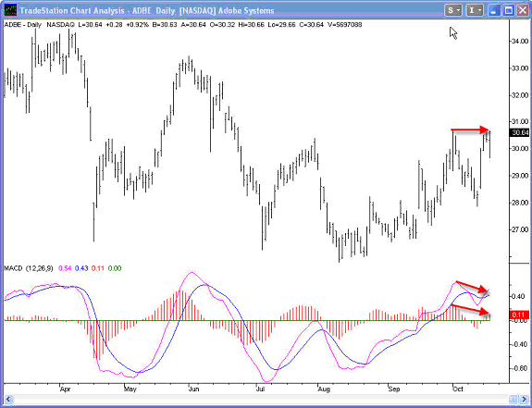This screenshot has height=408, width=532.
Task: Click the red '0.11' tag on MACD axis
Action: coord(519,315)
